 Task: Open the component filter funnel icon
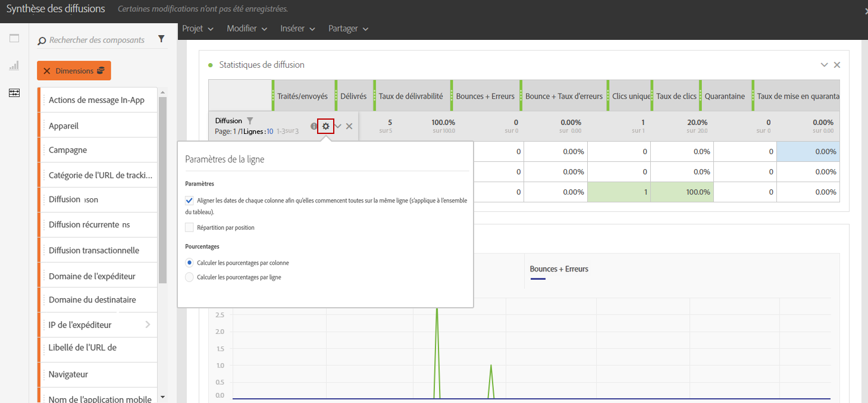(x=161, y=39)
